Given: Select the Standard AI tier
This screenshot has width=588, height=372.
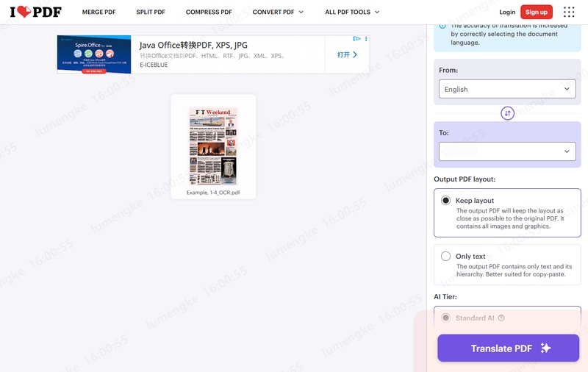Looking at the screenshot, I should 445,318.
